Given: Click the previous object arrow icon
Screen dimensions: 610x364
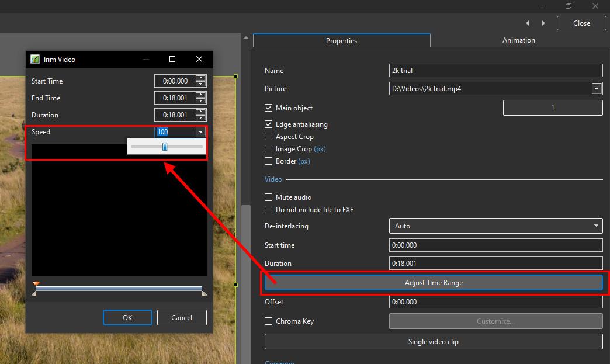Looking at the screenshot, I should (528, 23).
